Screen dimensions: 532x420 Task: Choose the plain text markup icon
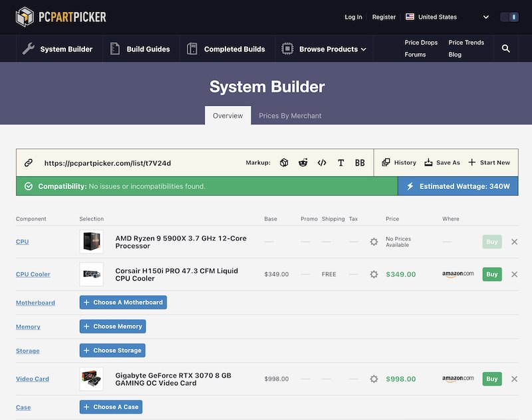(340, 162)
